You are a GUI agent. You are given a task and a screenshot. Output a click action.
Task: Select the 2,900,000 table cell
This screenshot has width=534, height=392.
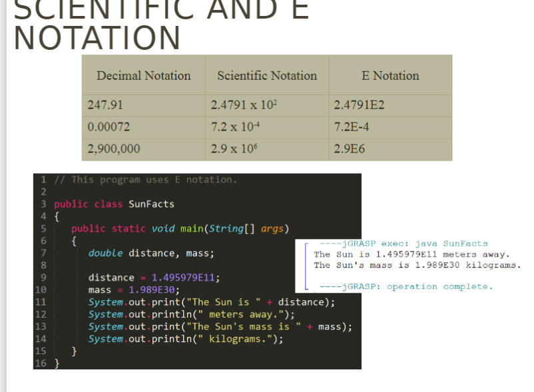click(114, 148)
